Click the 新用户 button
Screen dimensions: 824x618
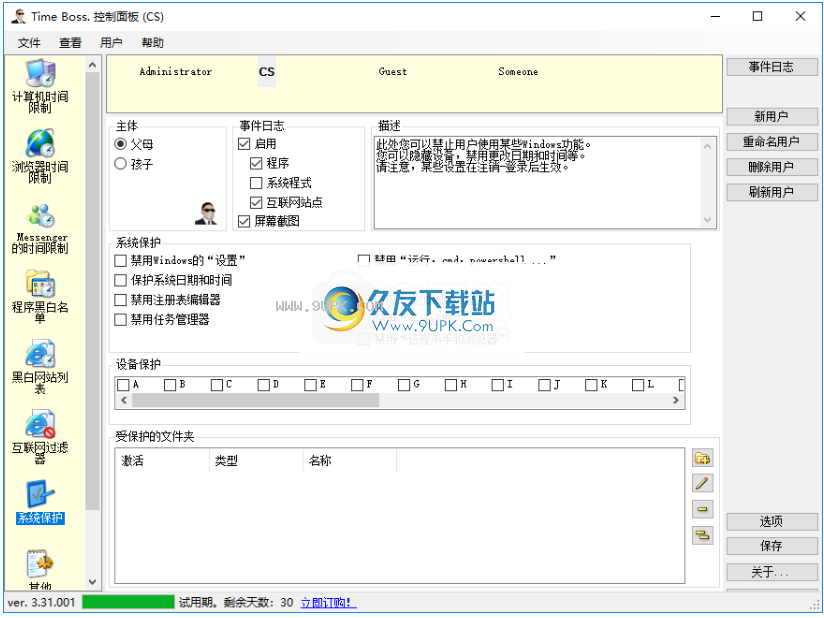coord(771,117)
